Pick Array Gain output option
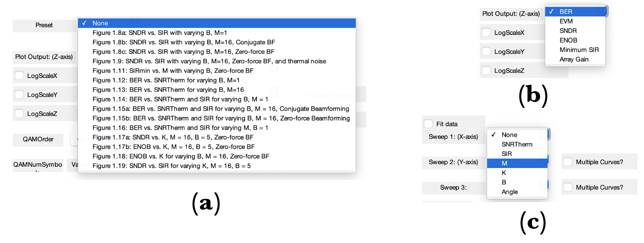 click(x=574, y=59)
